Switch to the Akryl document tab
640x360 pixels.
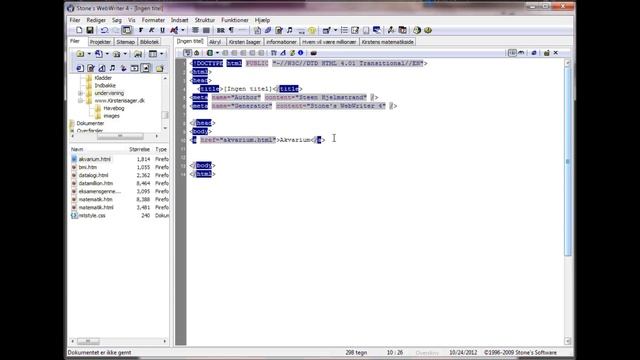click(x=216, y=42)
